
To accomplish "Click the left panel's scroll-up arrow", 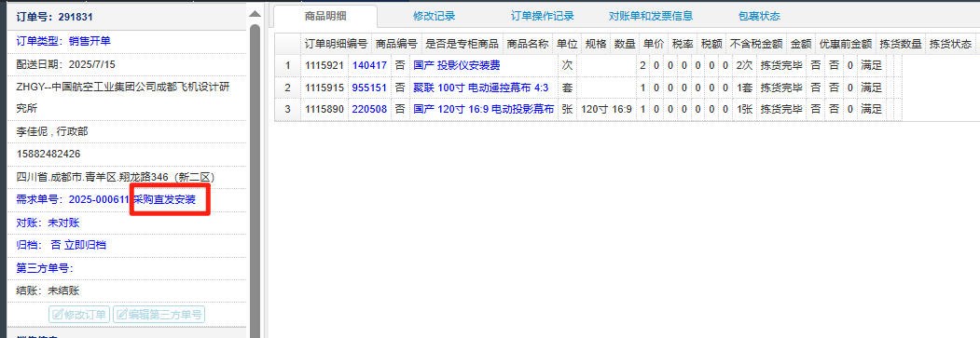I will (x=255, y=14).
